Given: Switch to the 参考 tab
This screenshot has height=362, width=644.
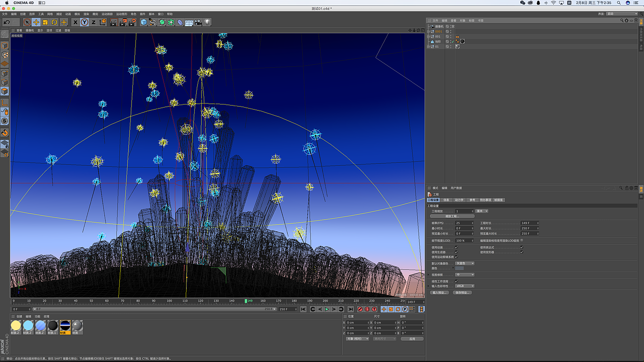Looking at the screenshot, I should pyautogui.click(x=472, y=200).
